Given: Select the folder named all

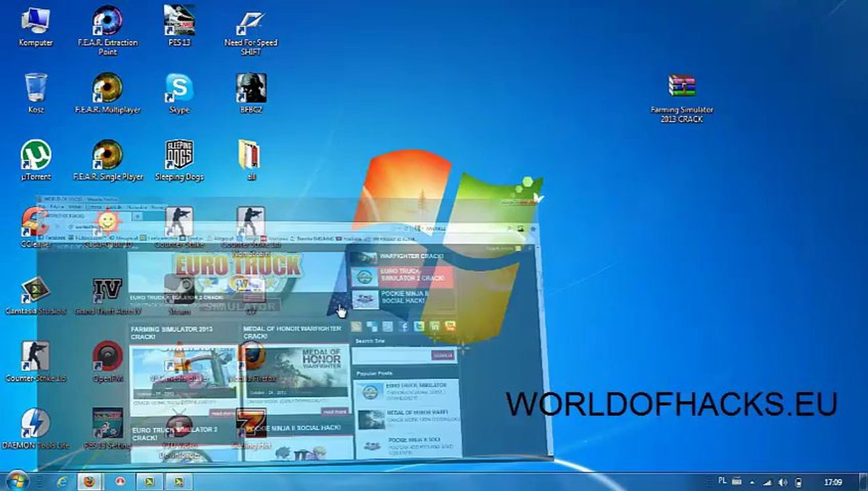Looking at the screenshot, I should (x=250, y=160).
